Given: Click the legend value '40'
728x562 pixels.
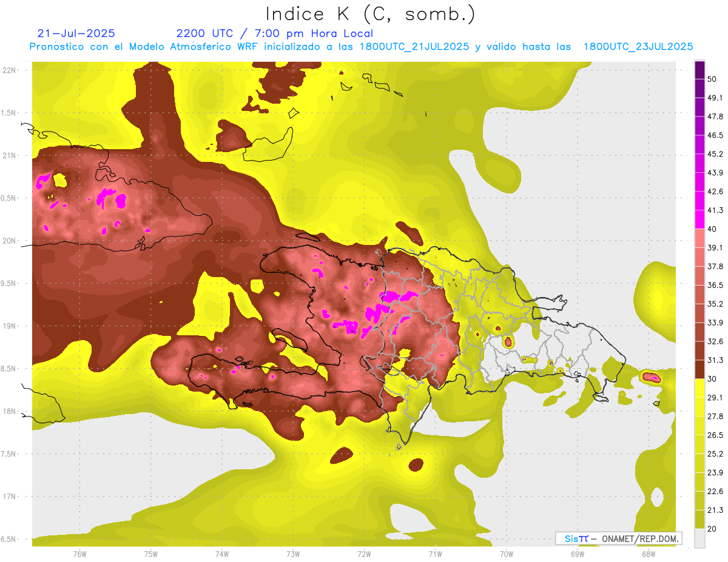Looking at the screenshot, I should tap(712, 229).
